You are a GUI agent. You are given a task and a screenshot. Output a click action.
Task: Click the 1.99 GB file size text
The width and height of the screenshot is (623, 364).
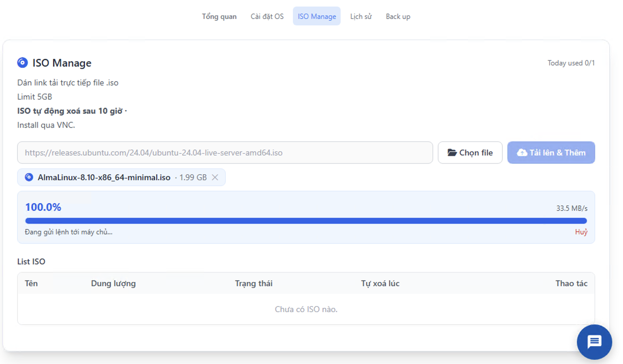(x=193, y=178)
